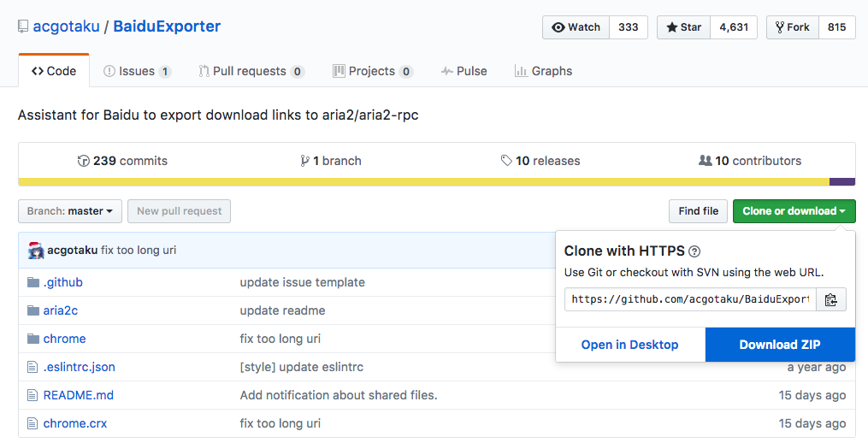Toggle the Clone or download dropdown
Screen dimensions: 868x443
point(794,211)
